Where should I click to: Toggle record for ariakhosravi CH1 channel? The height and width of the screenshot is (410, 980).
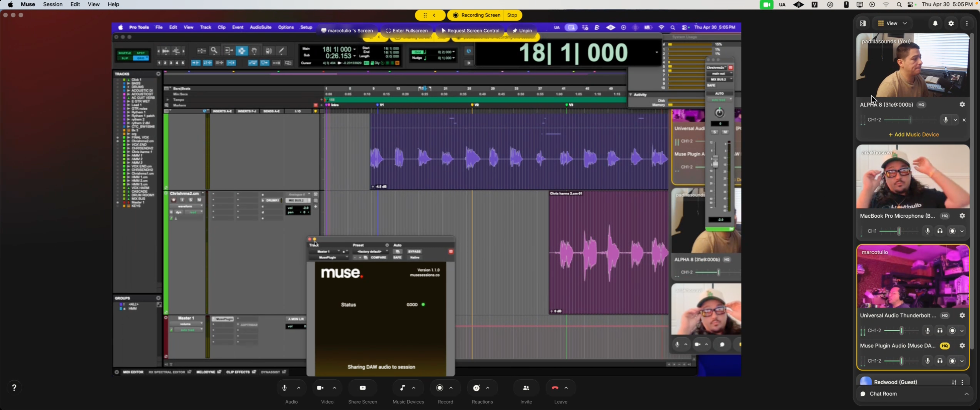pyautogui.click(x=952, y=231)
